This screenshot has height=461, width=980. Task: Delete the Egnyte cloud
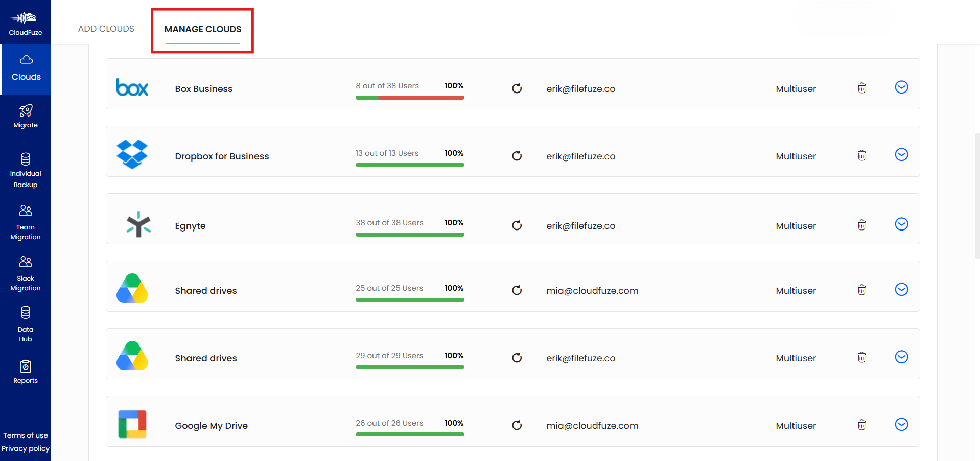[x=861, y=225]
